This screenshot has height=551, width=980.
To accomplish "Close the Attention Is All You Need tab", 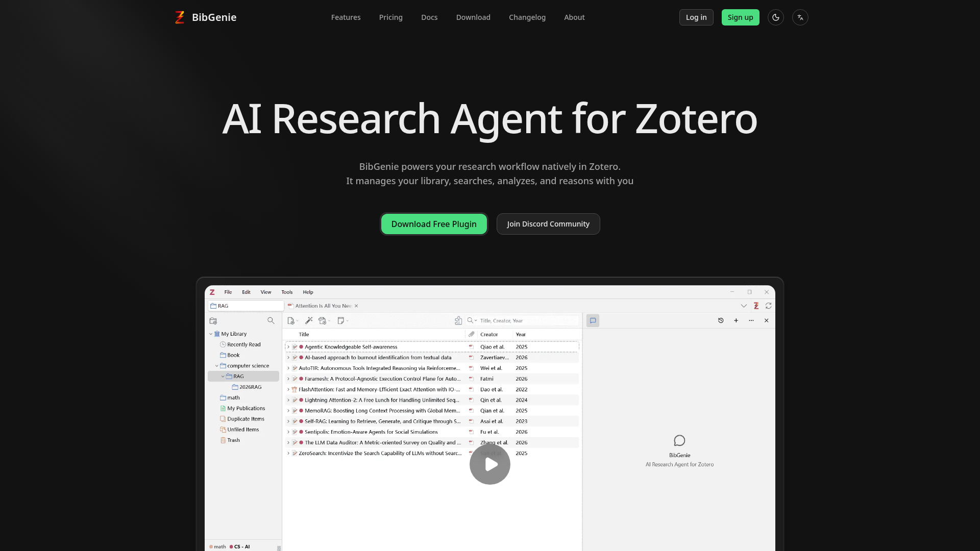I will tap(356, 306).
